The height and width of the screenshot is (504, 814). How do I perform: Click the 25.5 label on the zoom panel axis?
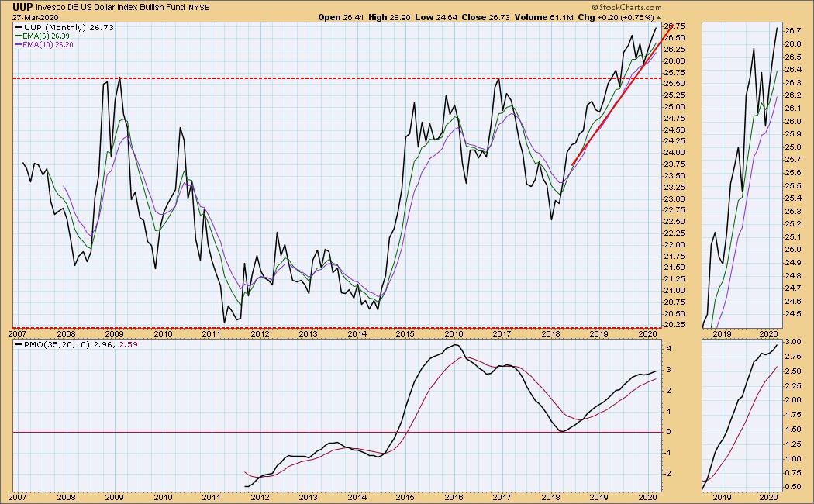pos(792,185)
